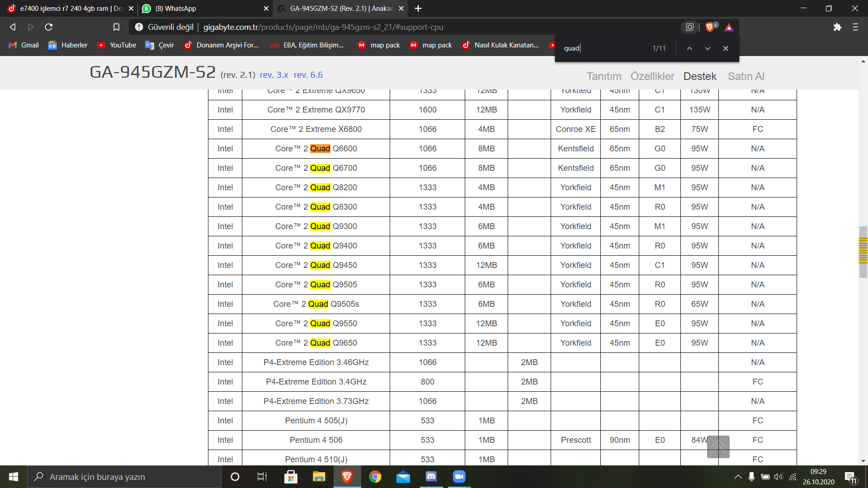
Task: Reload the current page
Action: click(49, 27)
